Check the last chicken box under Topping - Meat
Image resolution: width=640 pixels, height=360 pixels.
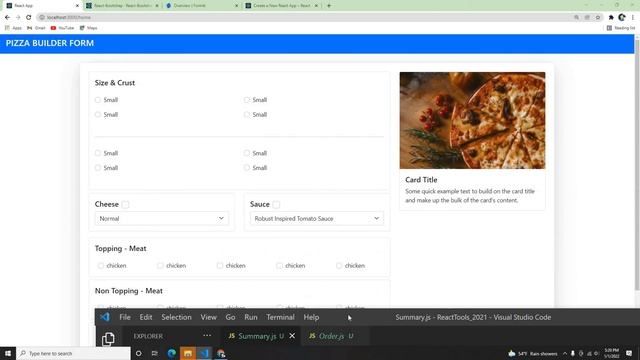339,266
